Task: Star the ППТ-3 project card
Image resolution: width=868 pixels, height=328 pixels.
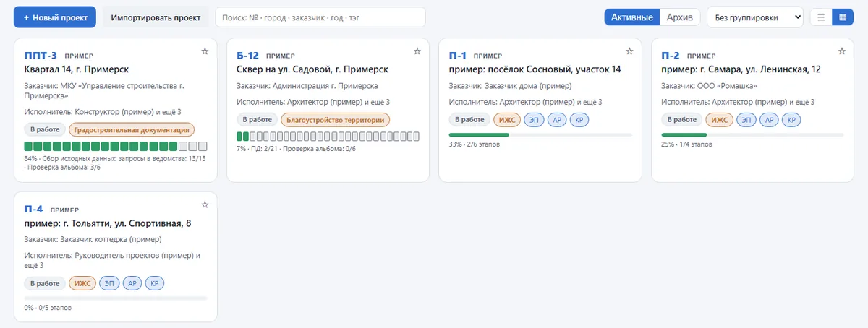Action: [x=205, y=51]
